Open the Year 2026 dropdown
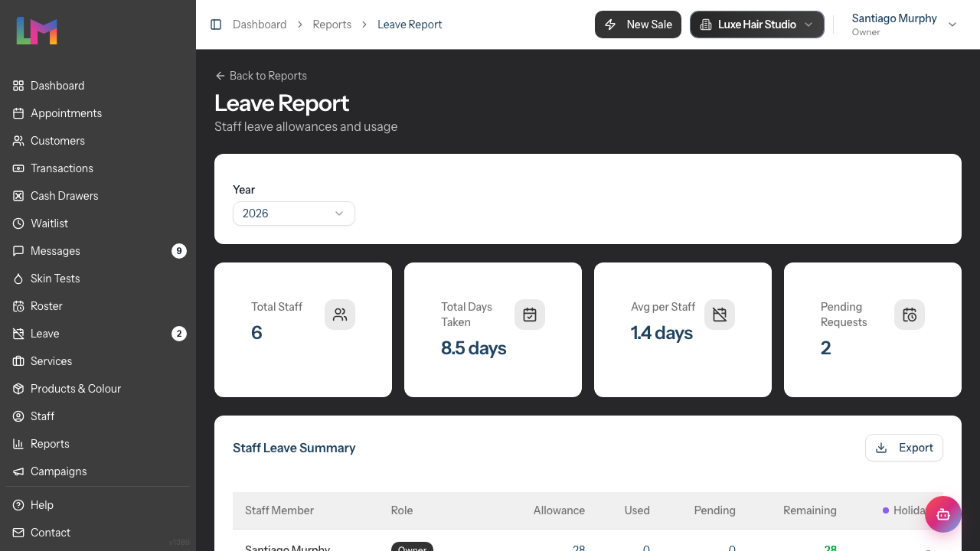This screenshot has width=980, height=551. [294, 214]
